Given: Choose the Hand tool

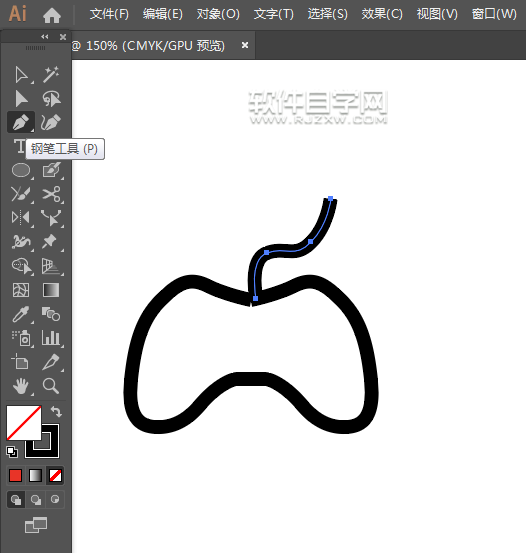Looking at the screenshot, I should pos(21,386).
